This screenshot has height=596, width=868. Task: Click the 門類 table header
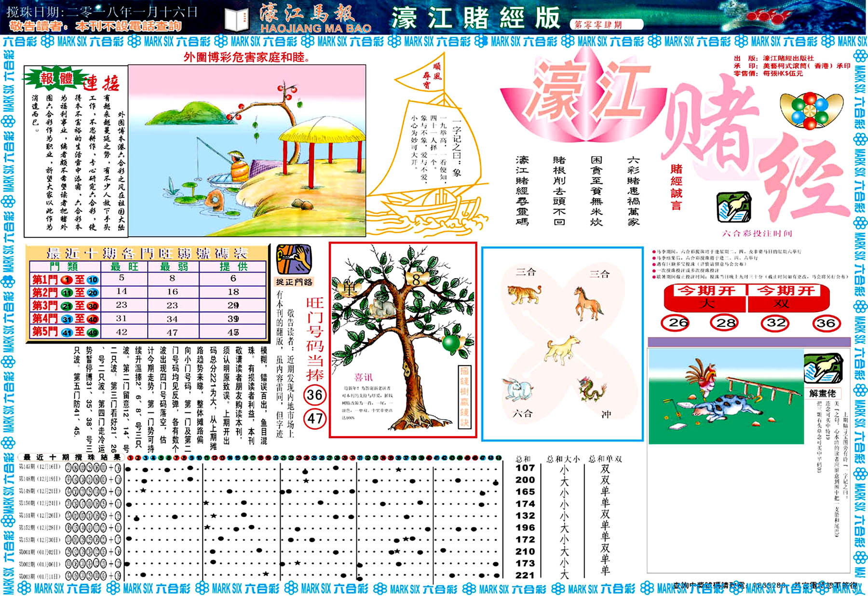tap(64, 267)
